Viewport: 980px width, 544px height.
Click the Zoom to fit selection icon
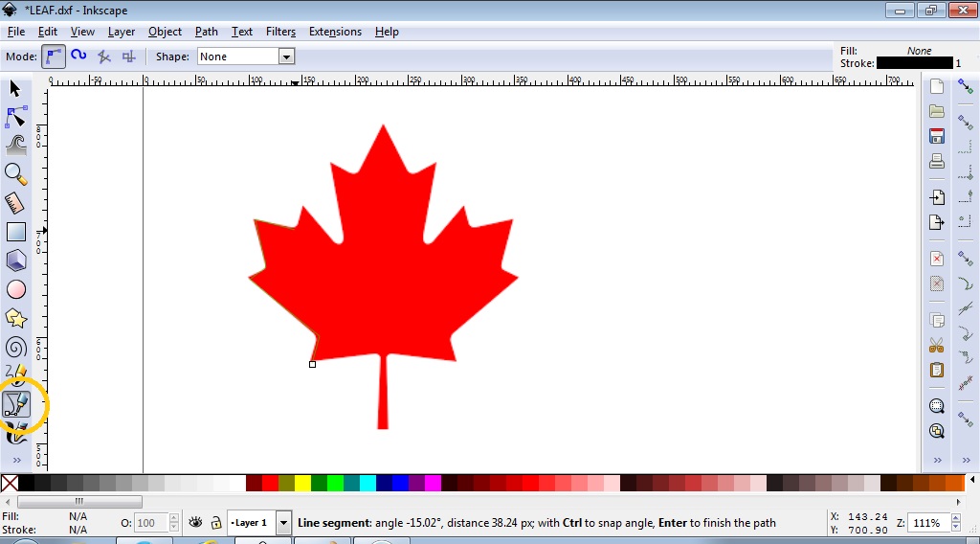click(x=936, y=406)
